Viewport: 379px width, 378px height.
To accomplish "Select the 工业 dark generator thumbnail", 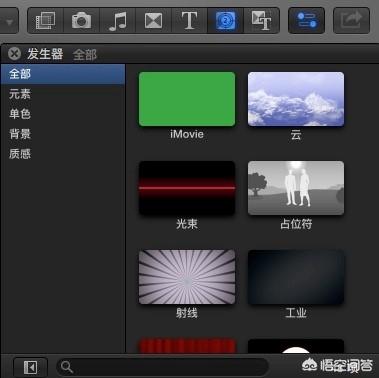I will click(296, 277).
